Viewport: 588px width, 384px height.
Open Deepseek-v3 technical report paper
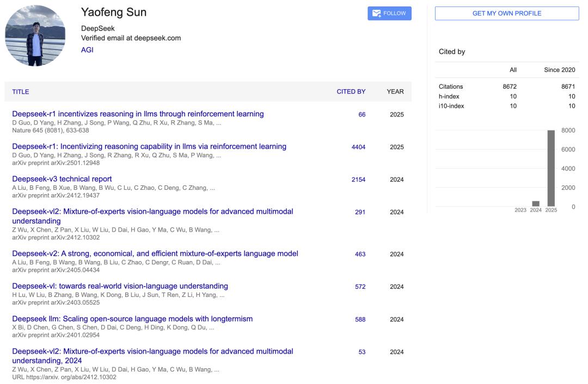tap(62, 179)
